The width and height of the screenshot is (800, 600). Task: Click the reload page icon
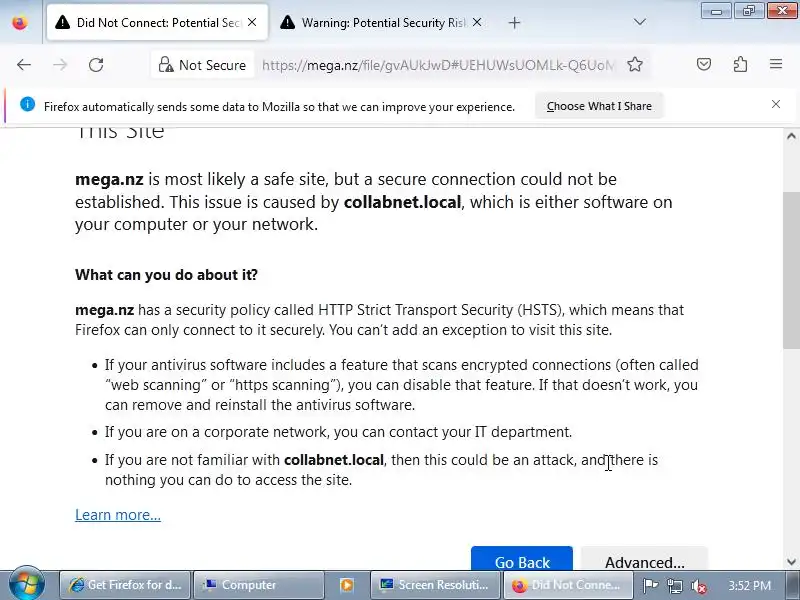coord(96,65)
